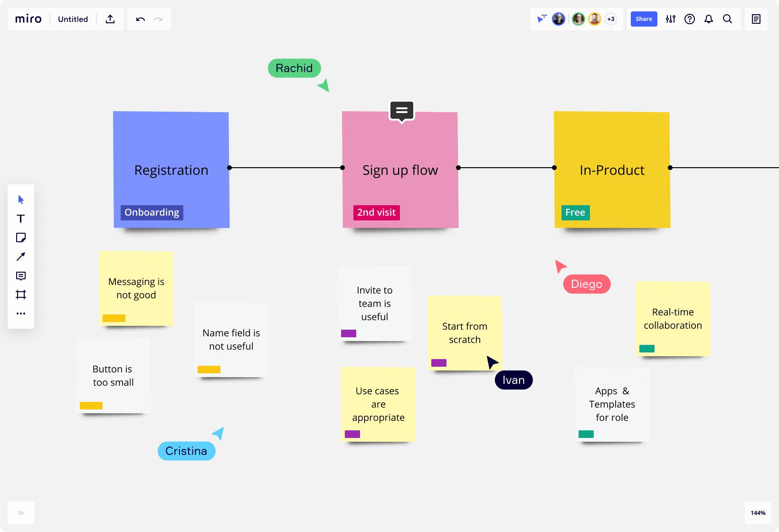Select 'Use cases are appropriate' note
Viewport: 779px width, 532px height.
point(378,404)
